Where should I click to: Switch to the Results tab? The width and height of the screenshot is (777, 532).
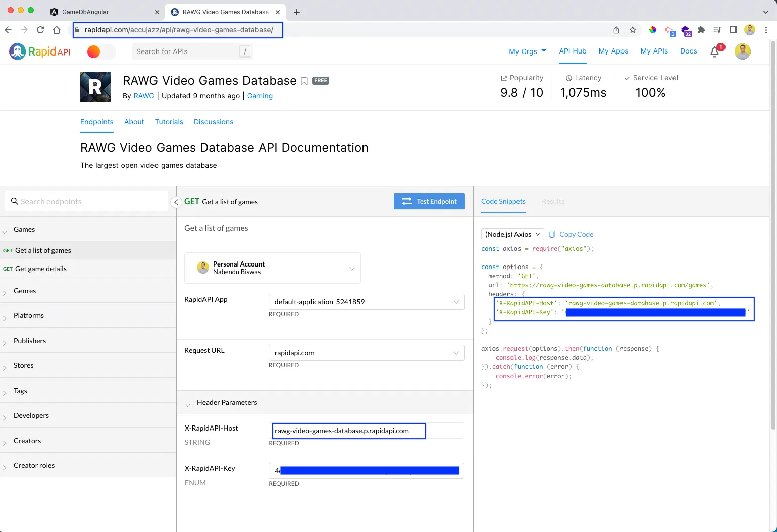point(553,201)
